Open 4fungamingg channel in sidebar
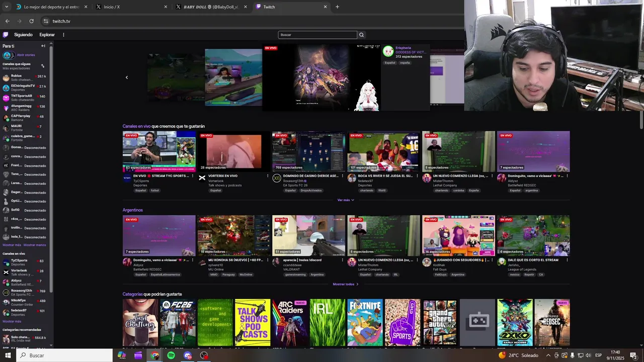The image size is (644, 362). (25, 108)
